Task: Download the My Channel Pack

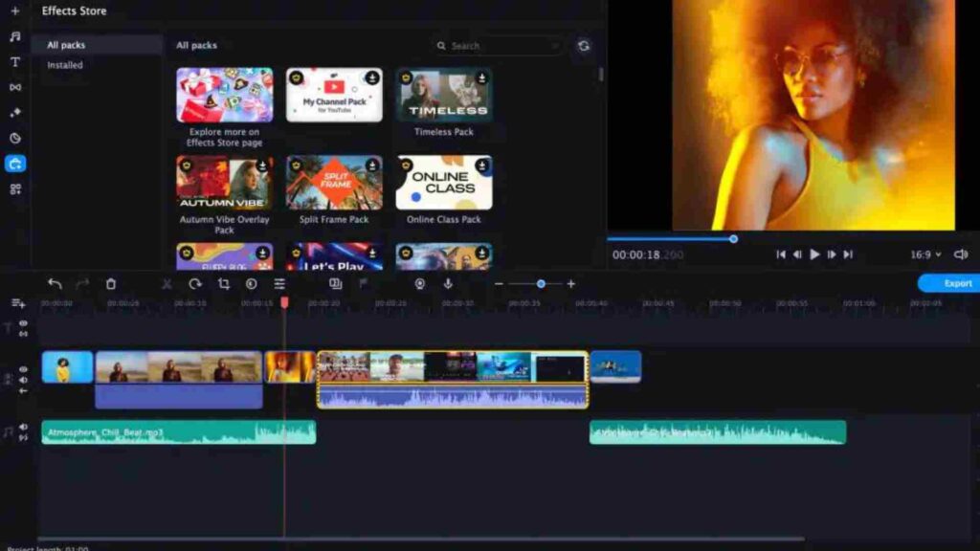Action: (x=372, y=78)
